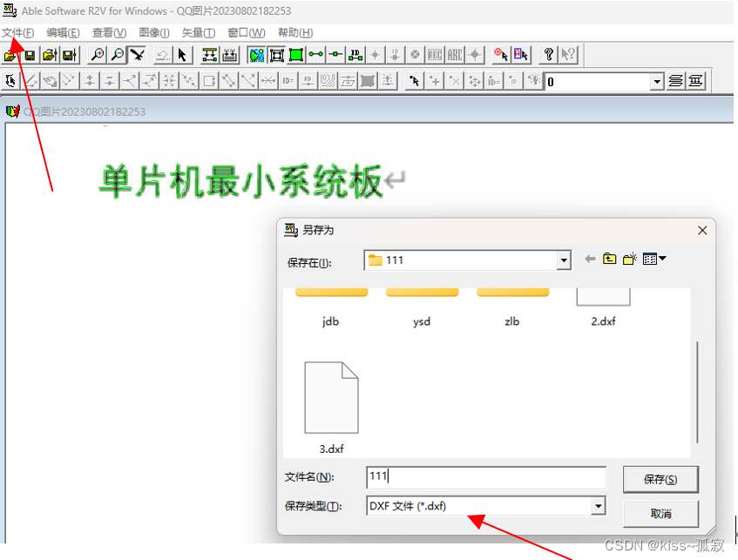Click the go back arrow in save dialog

(590, 259)
